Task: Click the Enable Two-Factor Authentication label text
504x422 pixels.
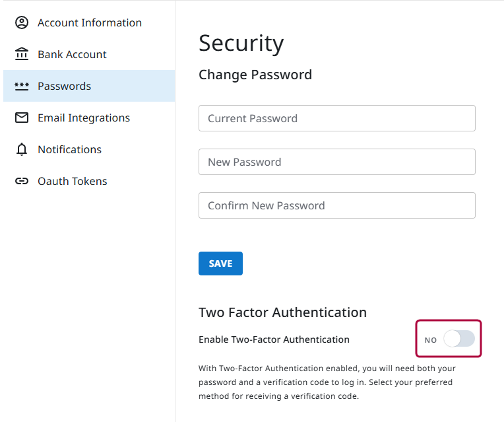Action: [274, 339]
